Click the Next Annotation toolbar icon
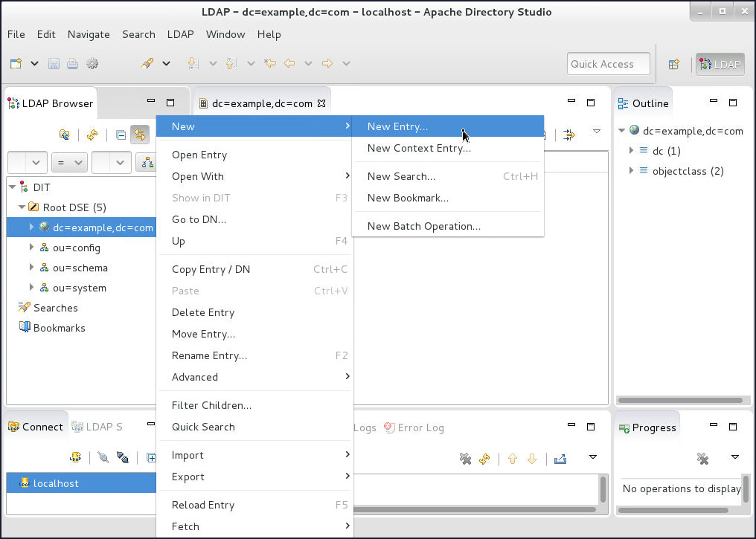The width and height of the screenshot is (756, 539). click(x=193, y=64)
